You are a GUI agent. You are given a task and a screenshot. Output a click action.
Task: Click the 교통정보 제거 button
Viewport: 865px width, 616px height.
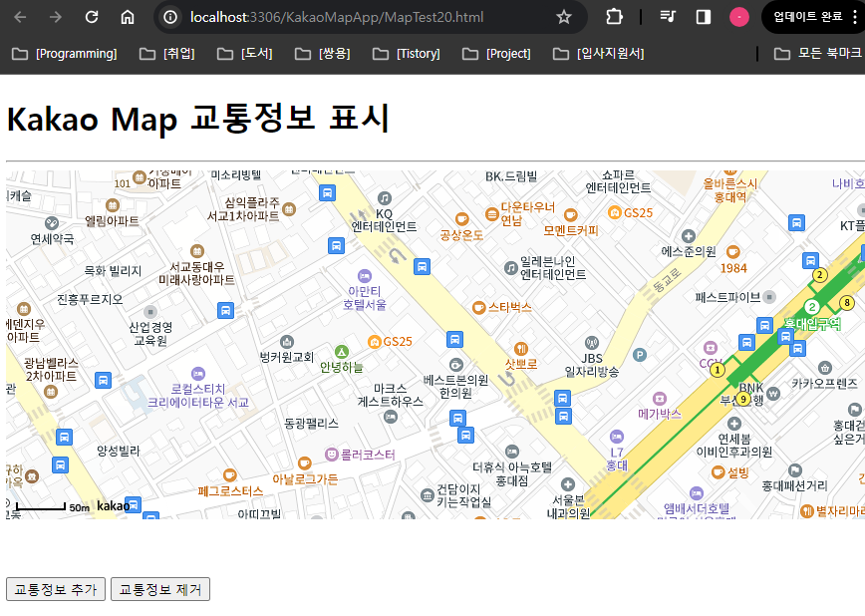[x=160, y=589]
